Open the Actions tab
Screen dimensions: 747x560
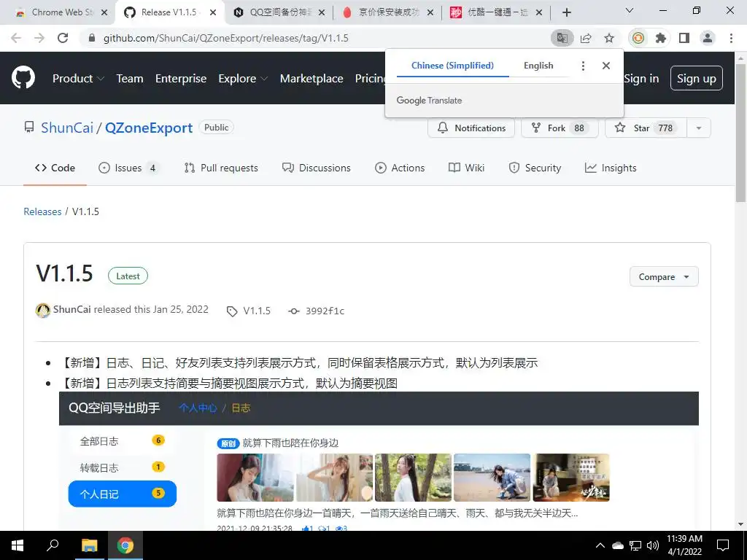coord(400,168)
